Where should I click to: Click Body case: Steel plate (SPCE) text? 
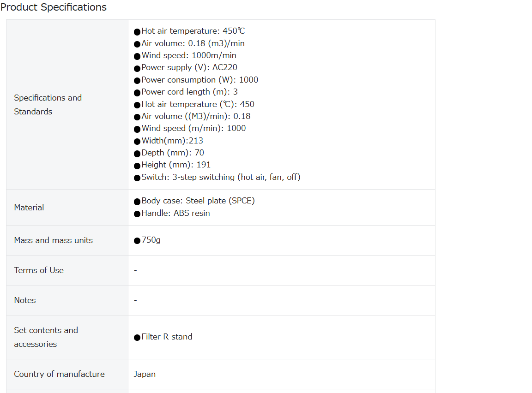point(194,201)
